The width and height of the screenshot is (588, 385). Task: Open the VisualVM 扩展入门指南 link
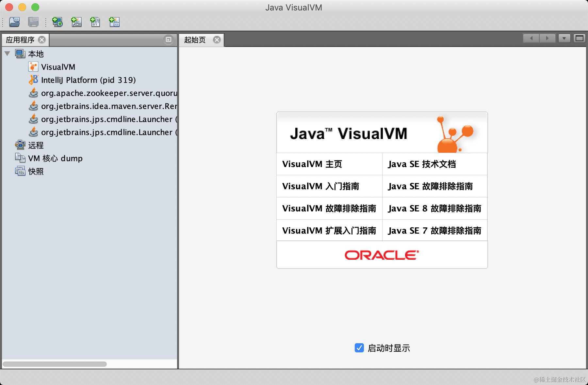point(329,231)
